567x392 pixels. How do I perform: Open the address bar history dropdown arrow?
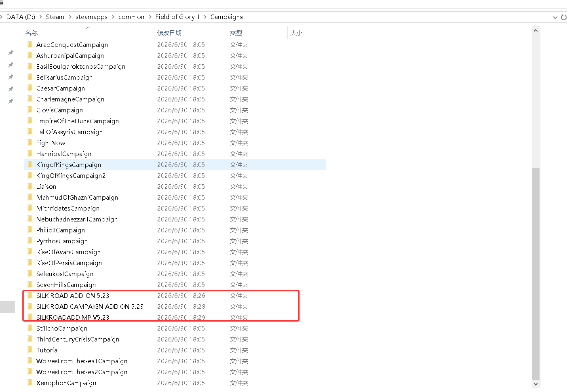(x=555, y=17)
